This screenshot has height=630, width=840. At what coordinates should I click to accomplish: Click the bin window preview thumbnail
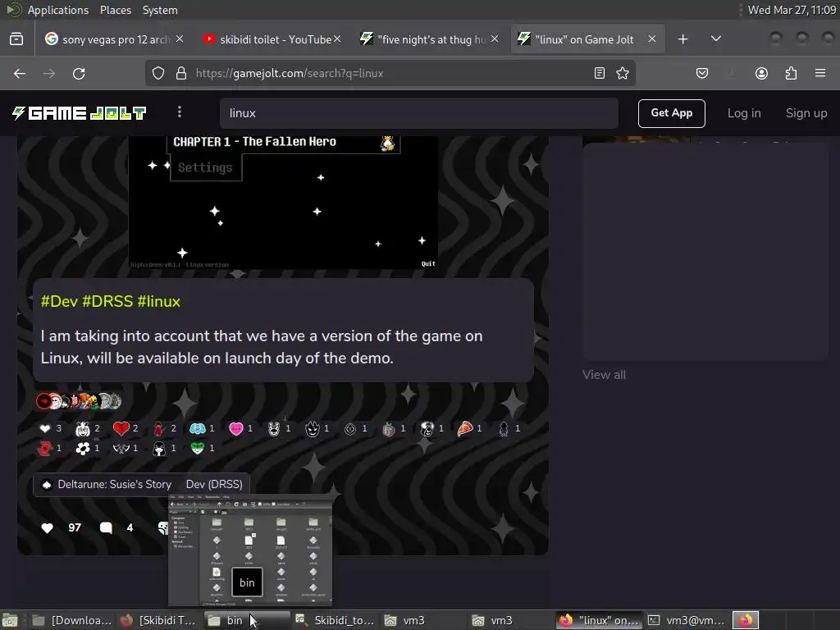(250, 550)
